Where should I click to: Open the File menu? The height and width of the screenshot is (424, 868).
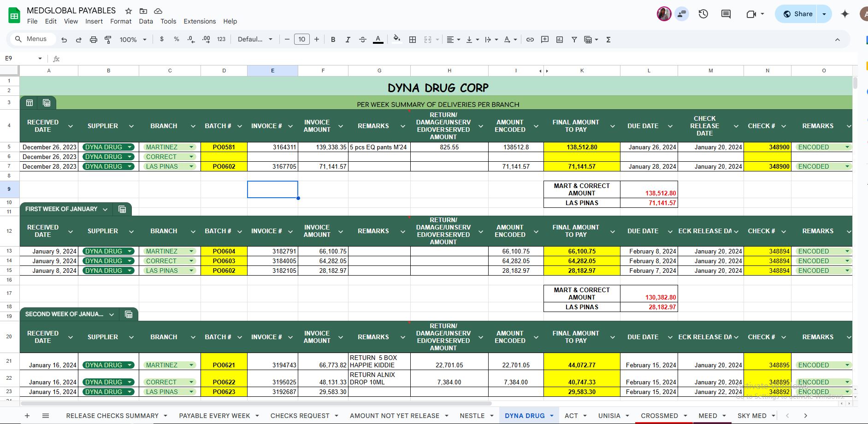(x=32, y=21)
